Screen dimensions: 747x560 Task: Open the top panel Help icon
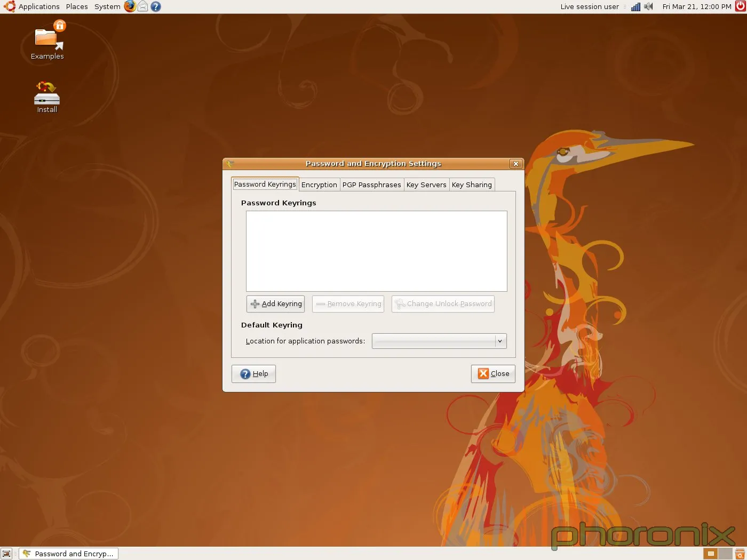pyautogui.click(x=156, y=6)
